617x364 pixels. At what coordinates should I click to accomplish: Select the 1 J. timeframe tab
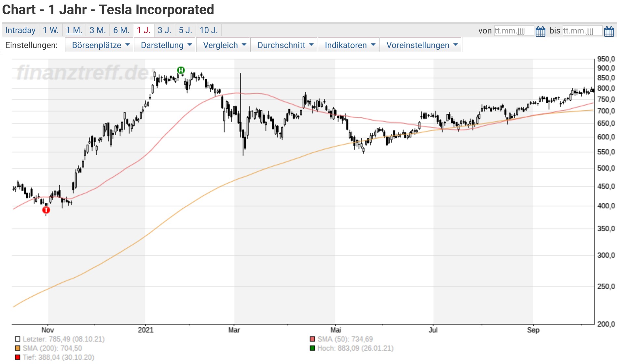(x=144, y=30)
